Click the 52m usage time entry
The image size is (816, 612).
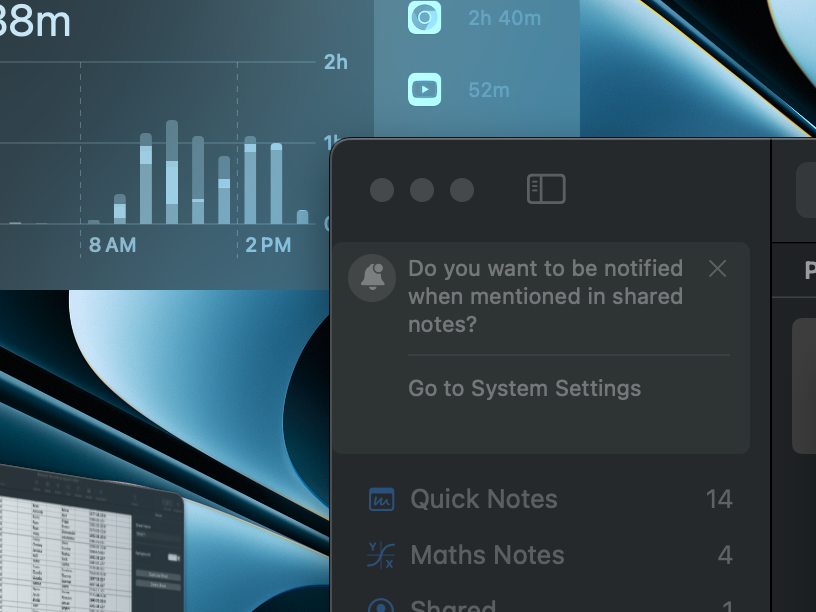tap(489, 90)
